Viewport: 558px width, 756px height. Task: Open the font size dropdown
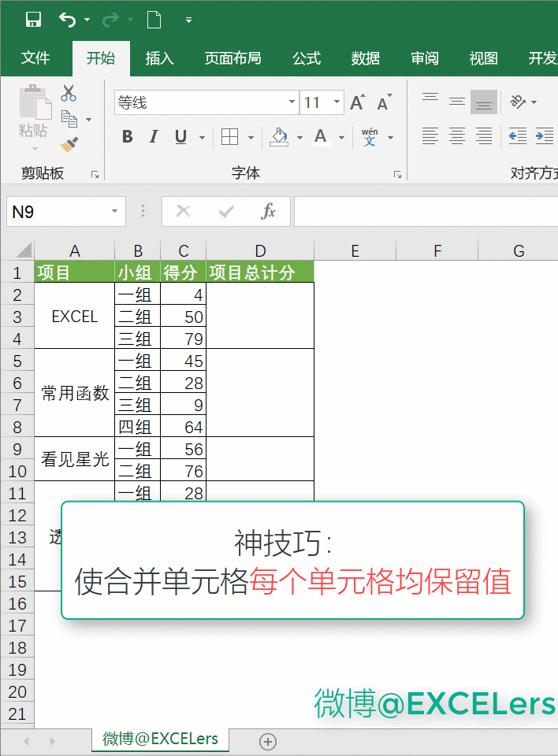tap(337, 102)
